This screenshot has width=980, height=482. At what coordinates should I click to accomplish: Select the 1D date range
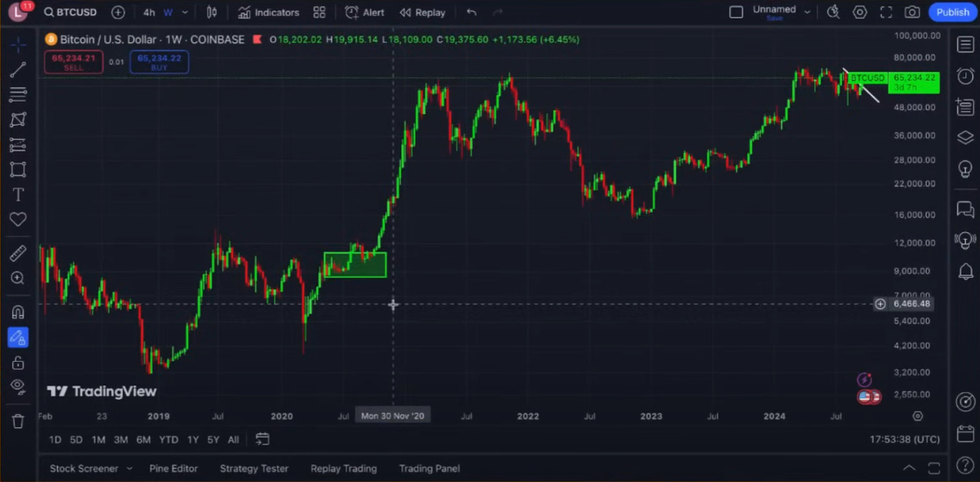55,440
